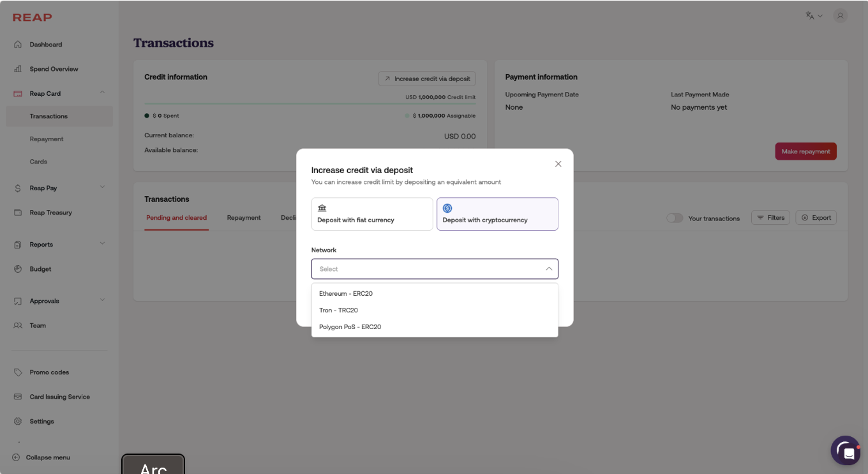Collapse the Network select dropdown

point(549,269)
